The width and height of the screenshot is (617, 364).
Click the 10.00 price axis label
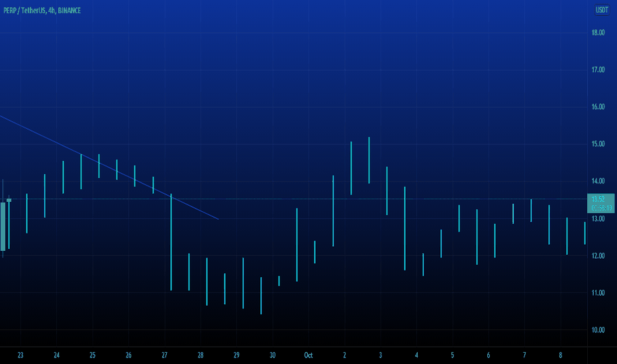[598, 330]
